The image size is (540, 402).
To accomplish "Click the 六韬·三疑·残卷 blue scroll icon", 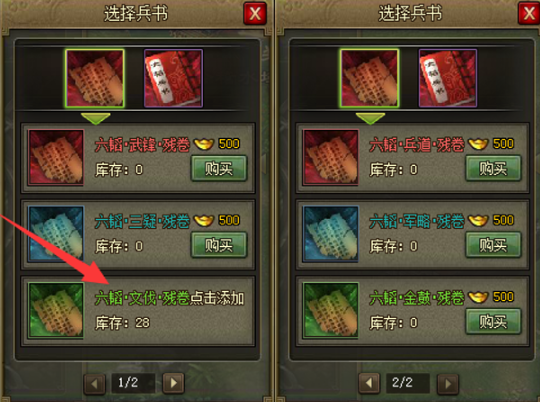I will click(56, 234).
